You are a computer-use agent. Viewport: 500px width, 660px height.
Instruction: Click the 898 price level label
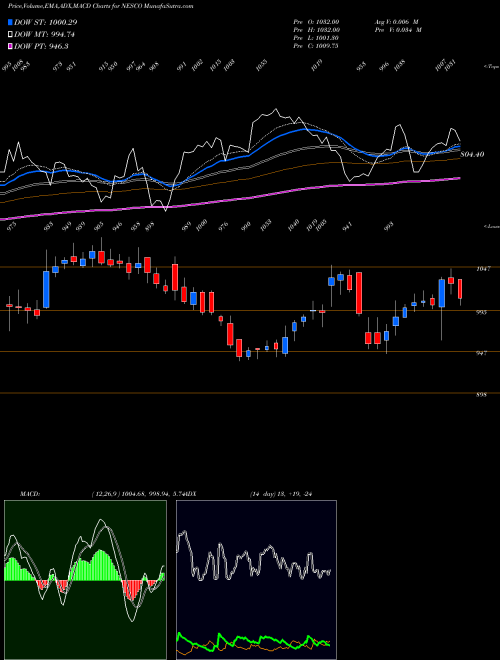pyautogui.click(x=482, y=395)
